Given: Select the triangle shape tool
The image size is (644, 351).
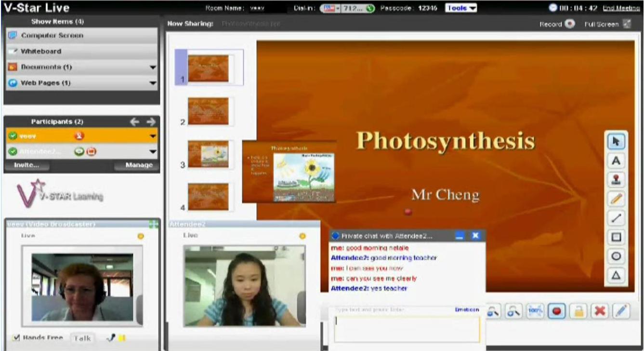Looking at the screenshot, I should [616, 275].
